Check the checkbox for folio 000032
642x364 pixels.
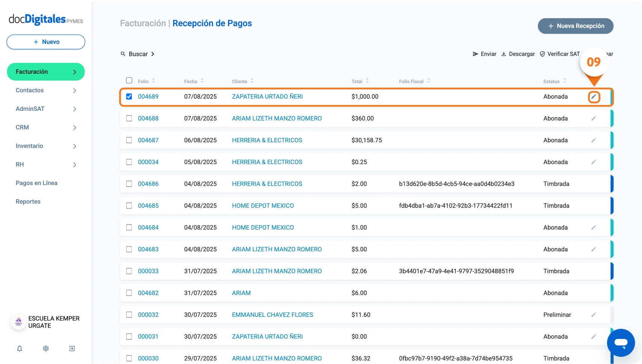(129, 315)
